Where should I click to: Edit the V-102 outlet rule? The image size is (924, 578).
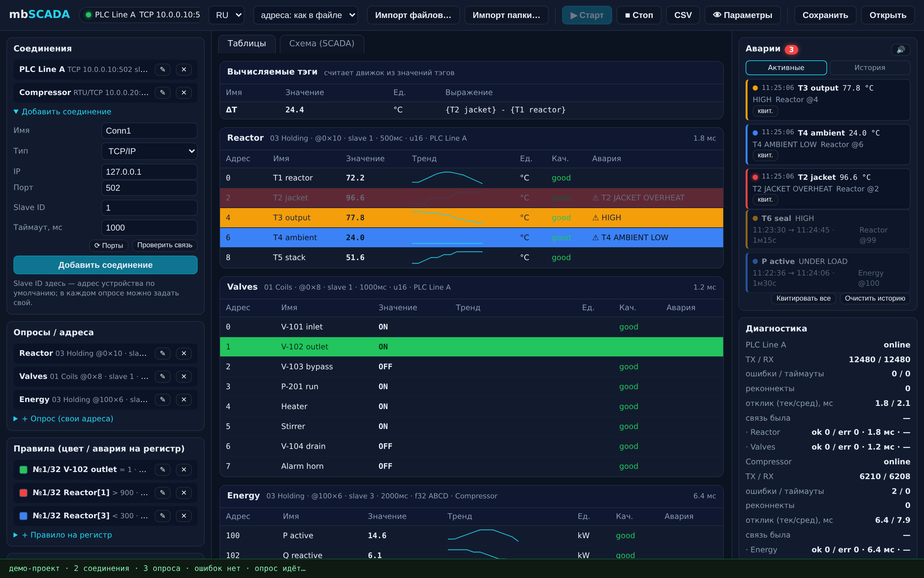(x=163, y=469)
